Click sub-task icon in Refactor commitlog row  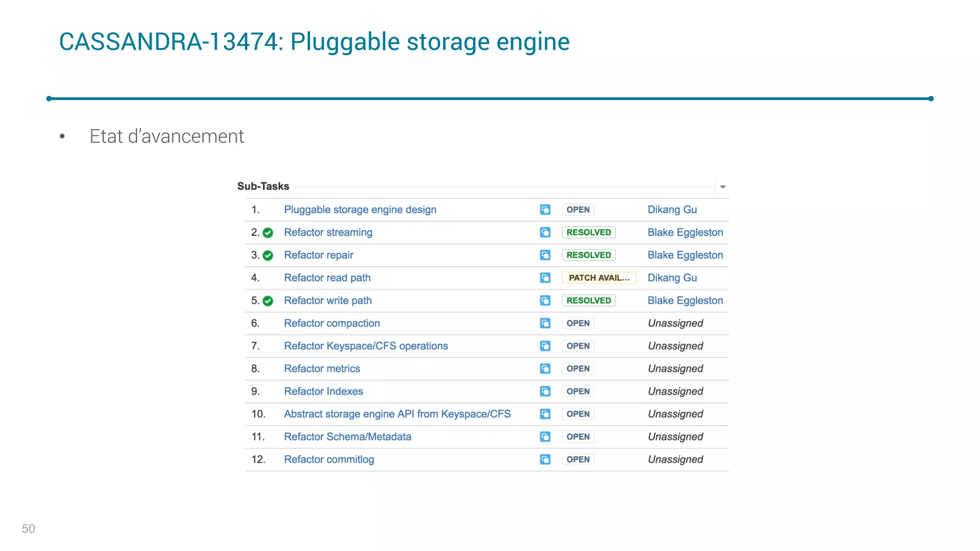click(x=545, y=460)
